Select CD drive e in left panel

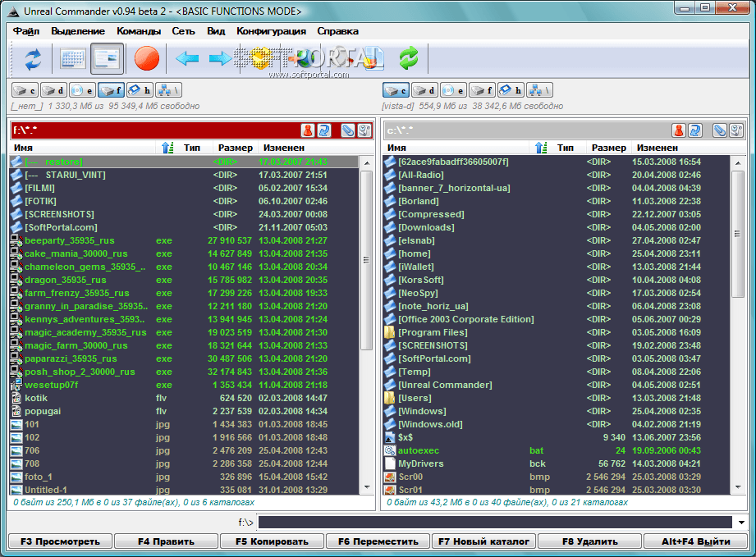coord(82,90)
